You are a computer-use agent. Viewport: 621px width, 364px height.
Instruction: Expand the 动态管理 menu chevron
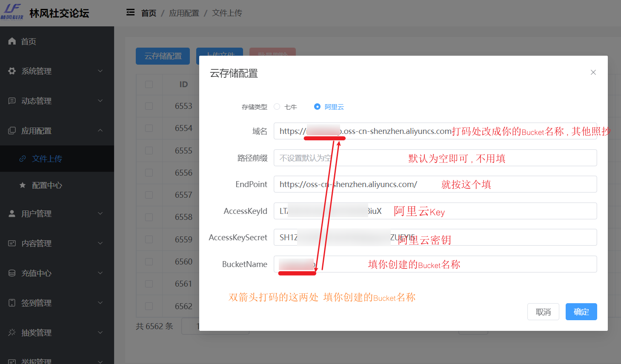100,101
